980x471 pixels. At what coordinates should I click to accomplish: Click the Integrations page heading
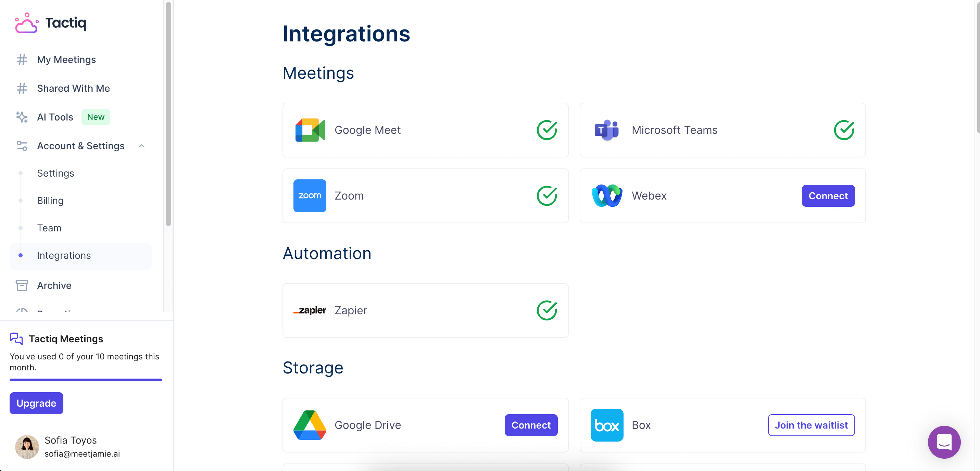(346, 34)
